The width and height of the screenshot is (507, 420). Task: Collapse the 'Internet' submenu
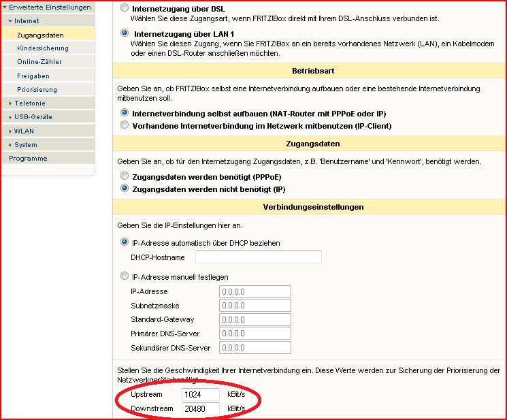tap(27, 21)
